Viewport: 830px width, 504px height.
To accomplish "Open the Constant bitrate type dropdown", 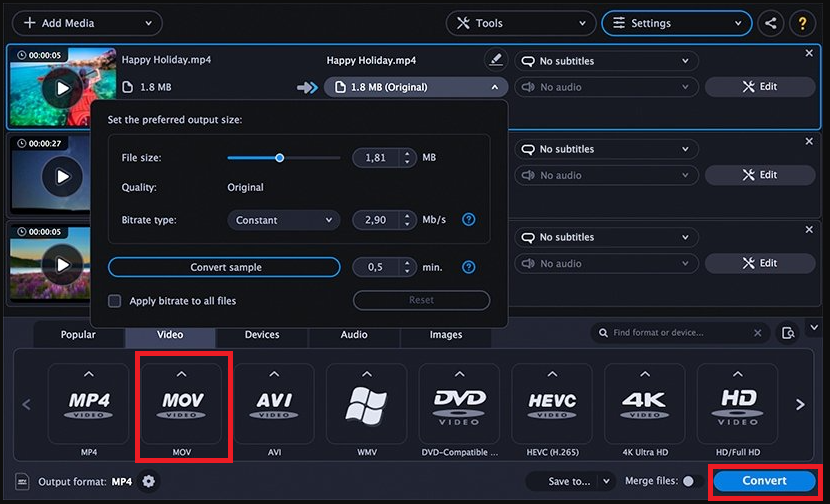I will point(284,220).
